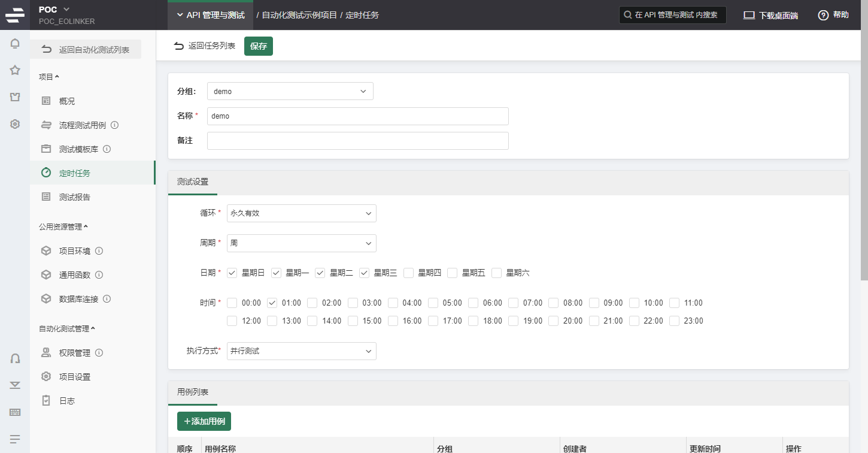Uncheck the 星期日 checkbox
The height and width of the screenshot is (453, 868).
(x=232, y=273)
